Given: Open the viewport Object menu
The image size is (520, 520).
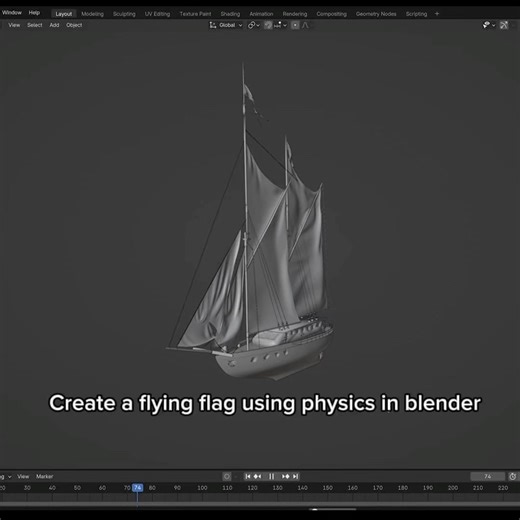Looking at the screenshot, I should 74,25.
